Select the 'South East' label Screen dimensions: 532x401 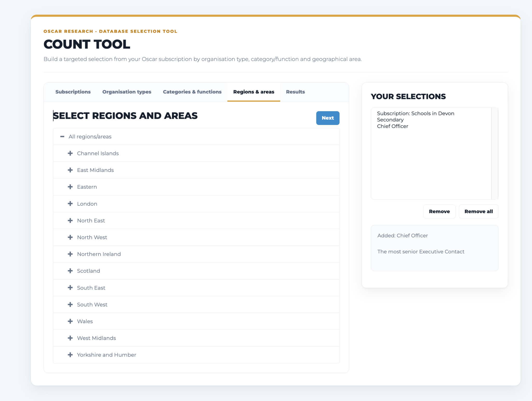point(91,288)
